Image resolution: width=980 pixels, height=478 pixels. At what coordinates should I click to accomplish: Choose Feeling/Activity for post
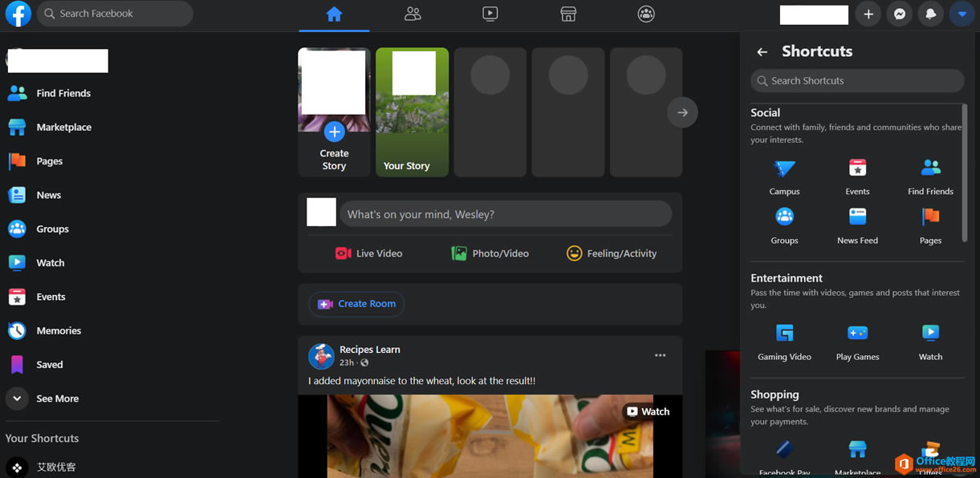coord(612,253)
